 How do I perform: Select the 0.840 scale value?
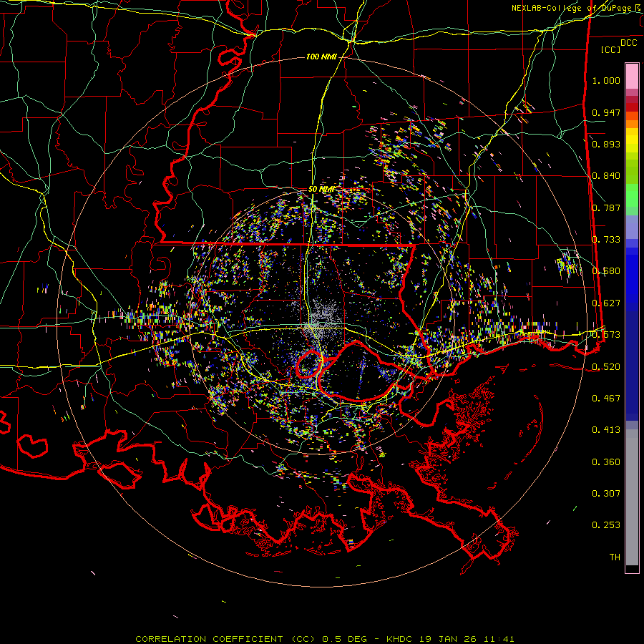tap(606, 176)
